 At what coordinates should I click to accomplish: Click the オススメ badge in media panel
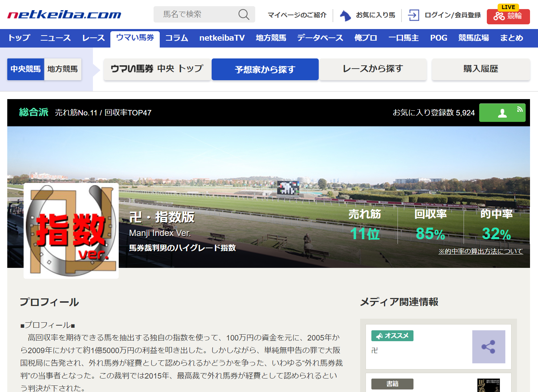[392, 336]
